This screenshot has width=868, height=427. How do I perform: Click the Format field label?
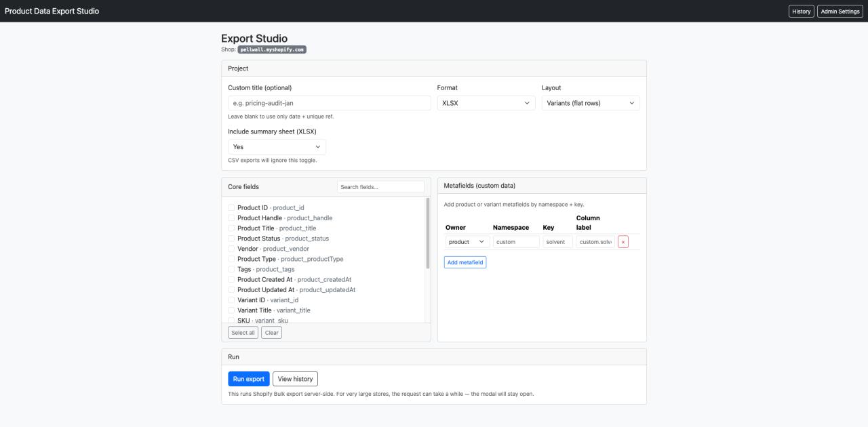coord(448,87)
